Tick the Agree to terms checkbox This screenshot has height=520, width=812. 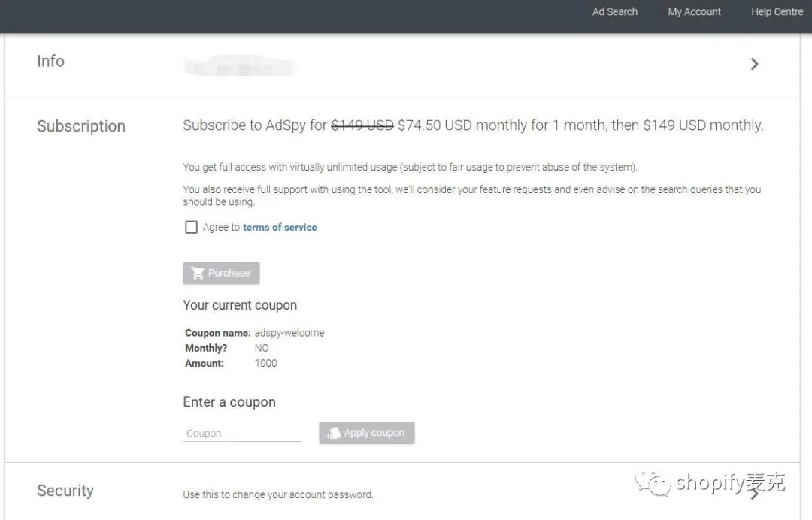191,227
